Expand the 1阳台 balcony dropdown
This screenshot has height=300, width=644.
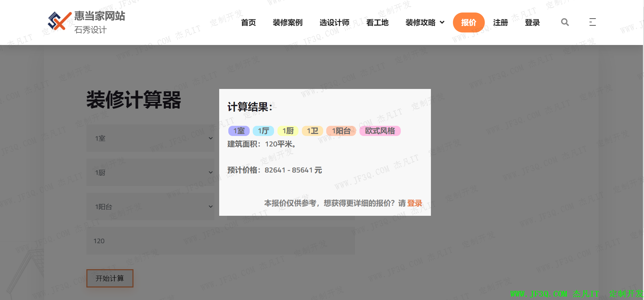click(150, 207)
